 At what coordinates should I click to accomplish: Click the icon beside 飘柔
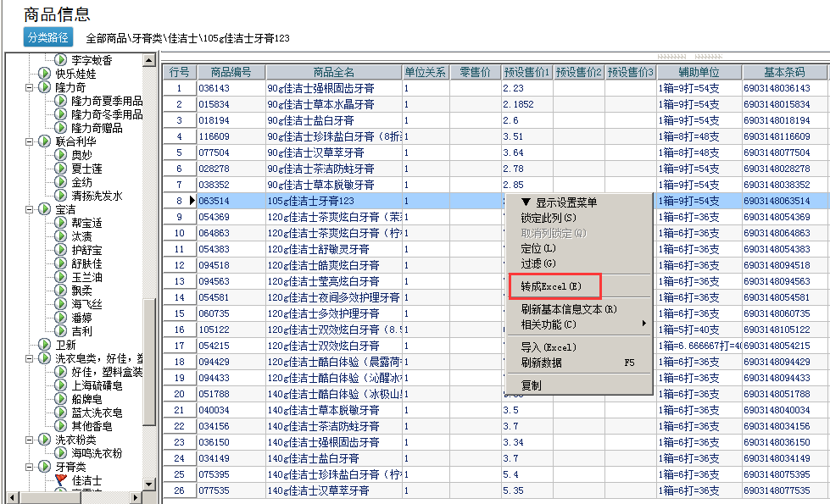point(61,291)
